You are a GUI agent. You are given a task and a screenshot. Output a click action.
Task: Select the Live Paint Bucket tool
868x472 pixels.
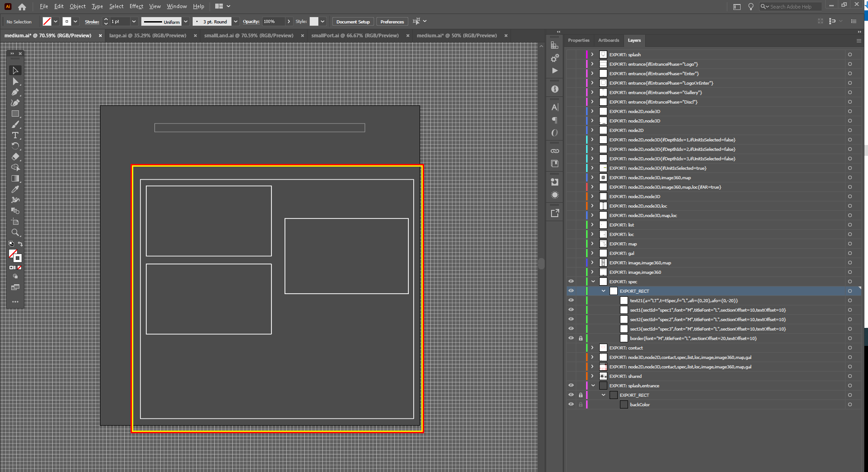[x=15, y=211]
